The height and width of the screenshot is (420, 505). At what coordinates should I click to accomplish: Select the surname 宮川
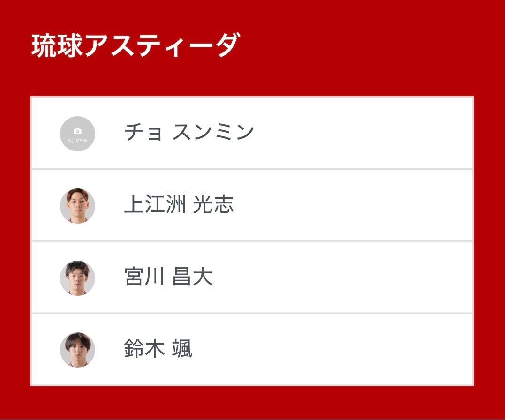point(144,277)
